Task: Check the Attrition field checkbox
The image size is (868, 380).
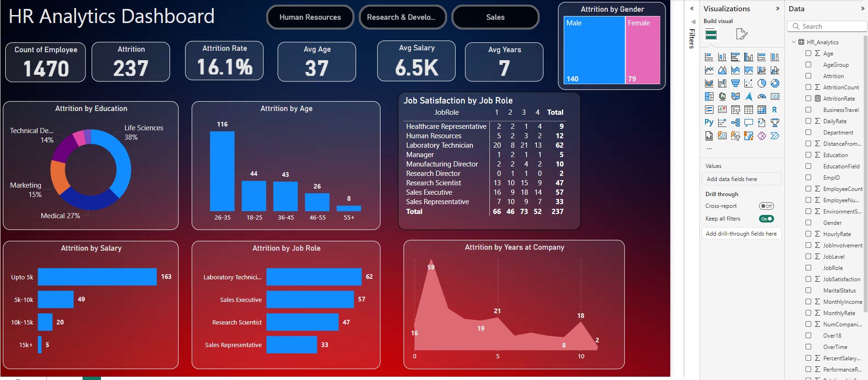Action: tap(808, 76)
